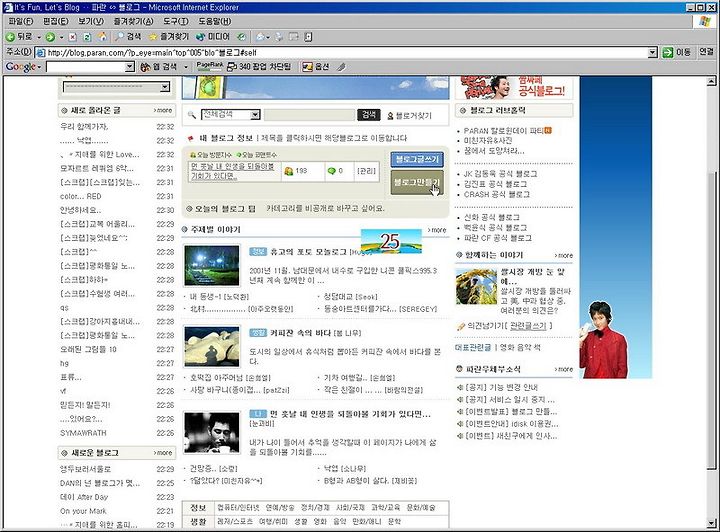The height and width of the screenshot is (532, 720).
Task: Open the 전체검색 search scope dropdown
Action: 231,115
